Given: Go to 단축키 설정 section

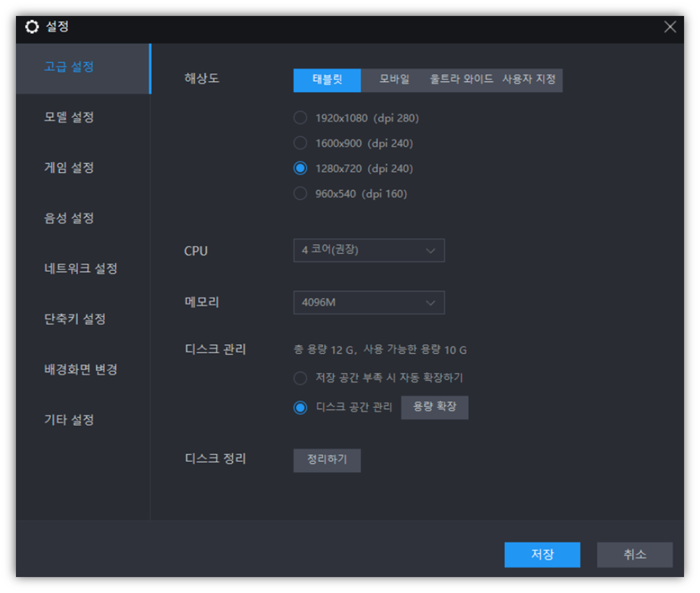Looking at the screenshot, I should (75, 319).
